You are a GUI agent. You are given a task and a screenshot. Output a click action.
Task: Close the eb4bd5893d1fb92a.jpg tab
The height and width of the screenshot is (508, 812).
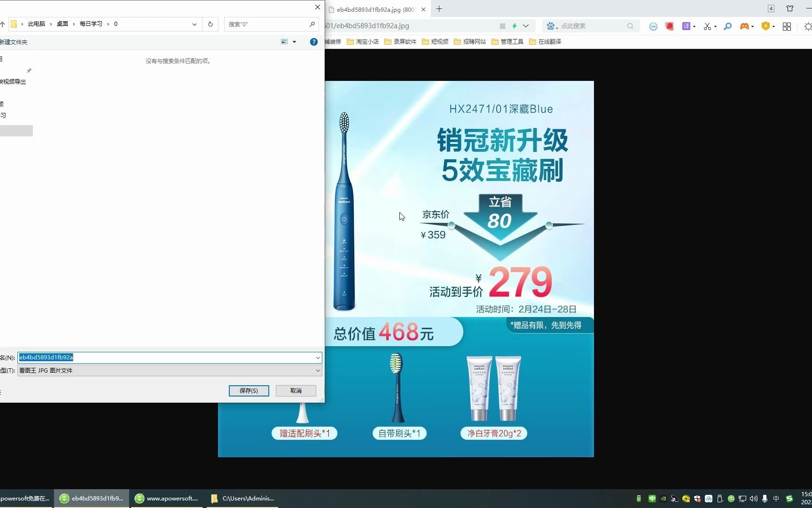[x=423, y=9]
